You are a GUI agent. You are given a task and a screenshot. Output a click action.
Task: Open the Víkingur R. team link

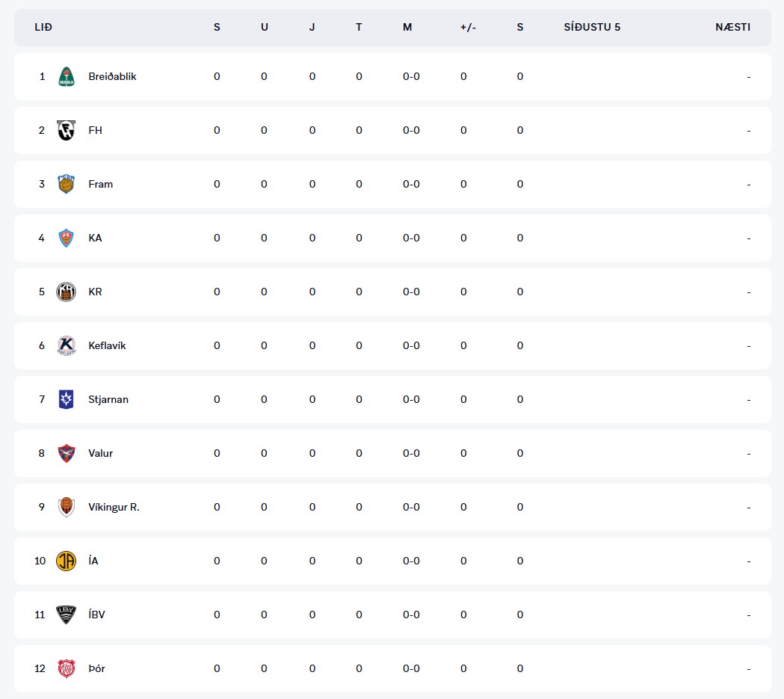click(114, 507)
